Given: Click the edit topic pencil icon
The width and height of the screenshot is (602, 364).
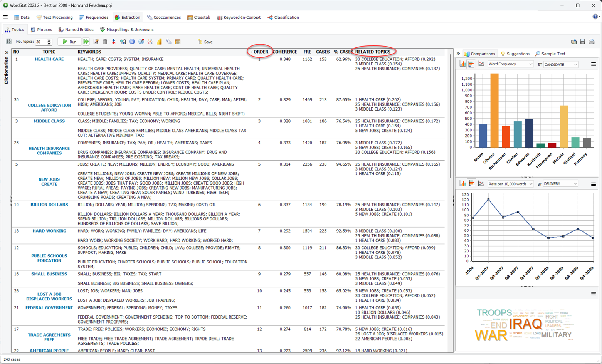Looking at the screenshot, I should (96, 42).
